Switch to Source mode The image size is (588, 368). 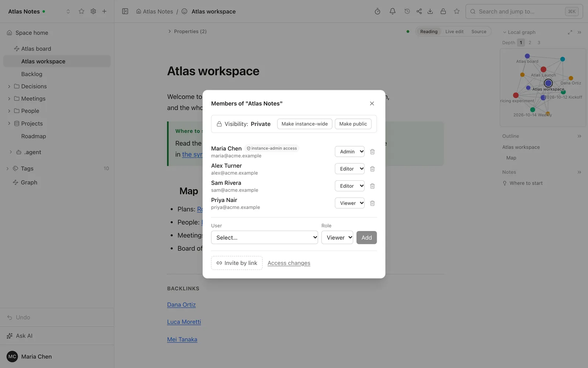pyautogui.click(x=479, y=32)
